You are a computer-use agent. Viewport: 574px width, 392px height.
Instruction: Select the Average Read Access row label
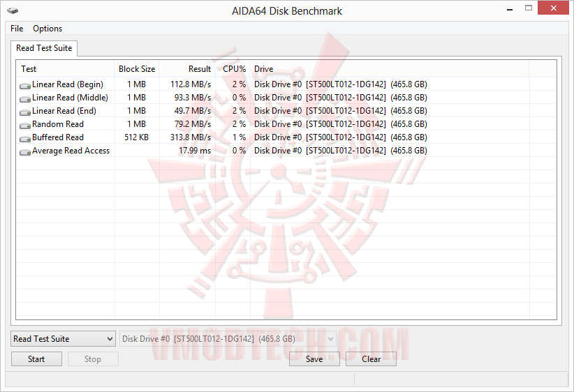[x=71, y=151]
